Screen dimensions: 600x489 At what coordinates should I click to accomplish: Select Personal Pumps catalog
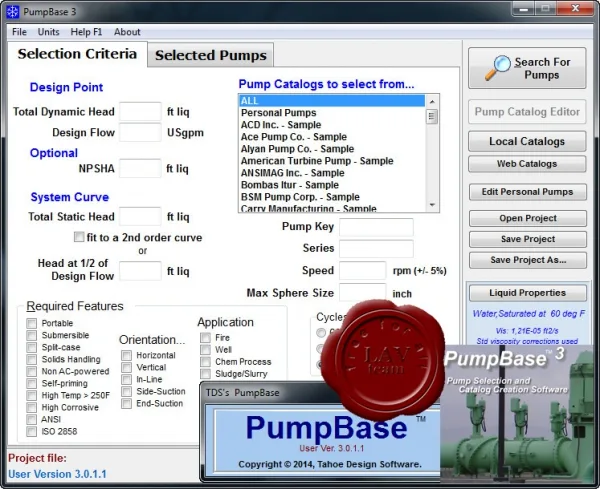332,113
